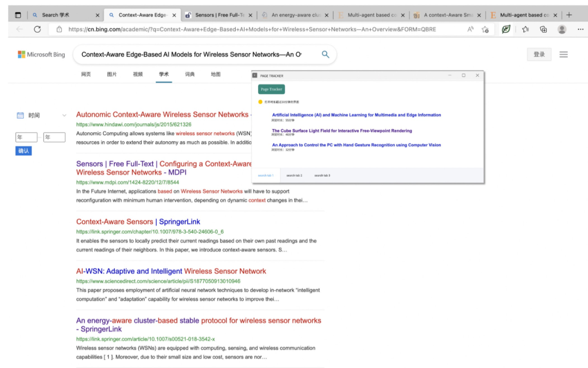Select the 网页 search category

point(86,74)
